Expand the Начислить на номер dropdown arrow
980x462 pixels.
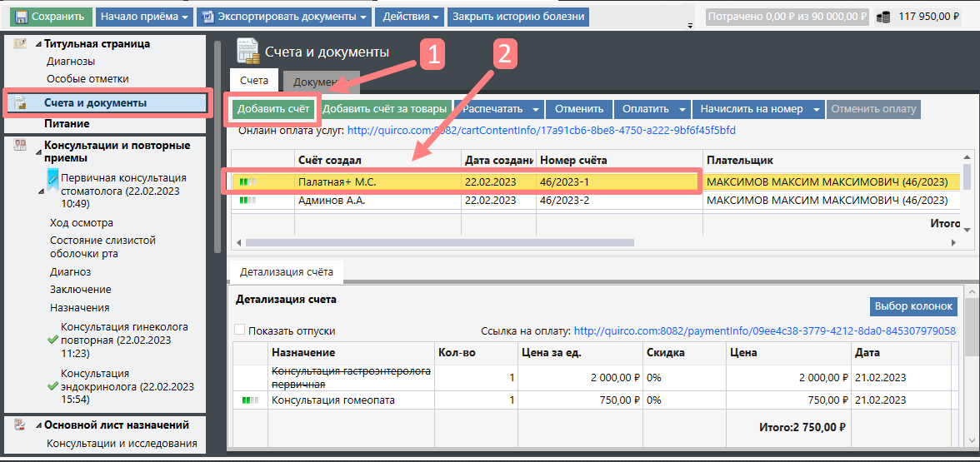817,109
